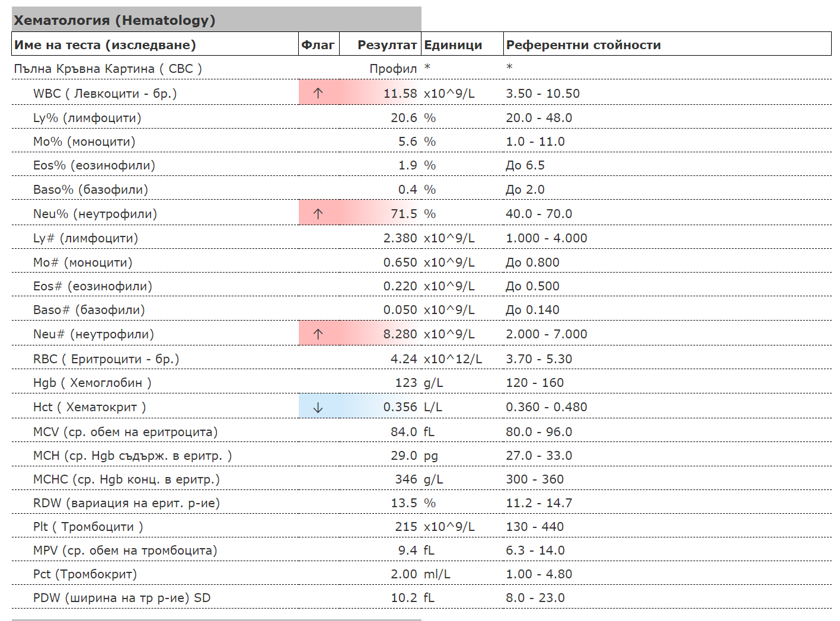Click the "Единици" column header
Viewport: 840px width, 621px height.
pos(453,45)
